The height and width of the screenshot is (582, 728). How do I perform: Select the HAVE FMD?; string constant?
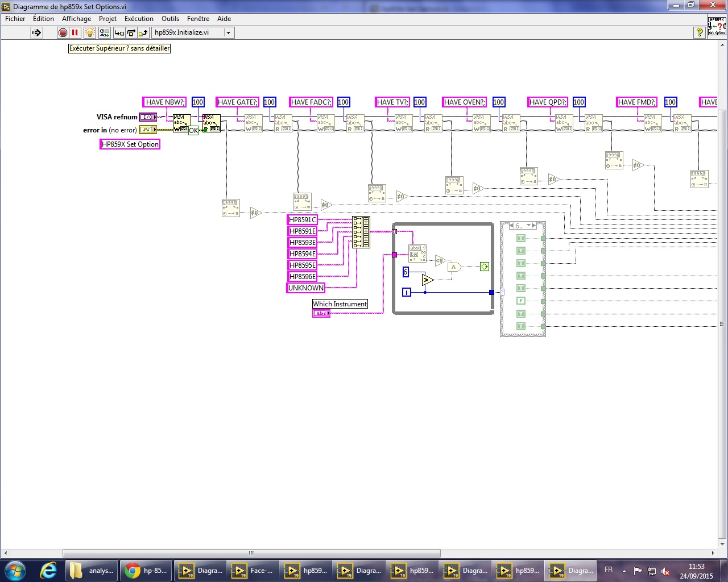[637, 102]
